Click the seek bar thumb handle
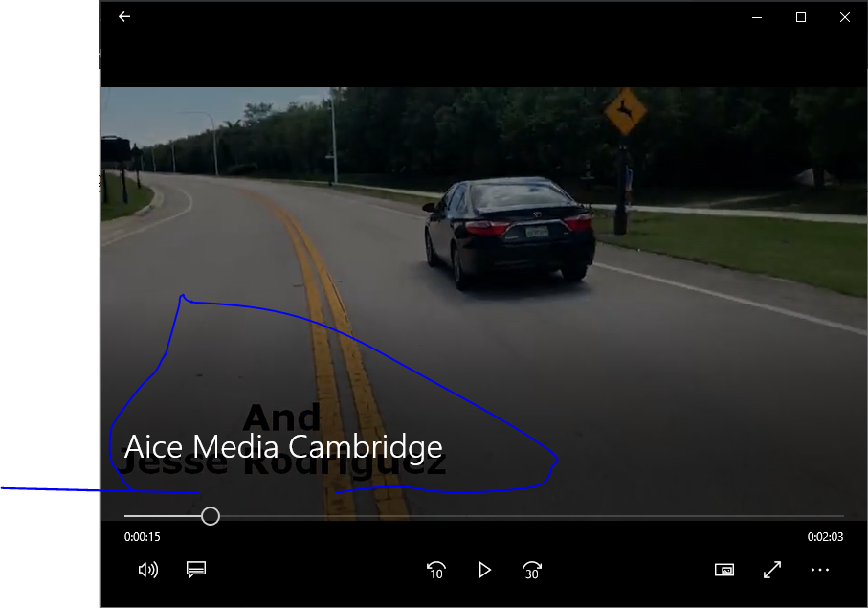Viewport: 868px width, 608px height. pos(211,516)
